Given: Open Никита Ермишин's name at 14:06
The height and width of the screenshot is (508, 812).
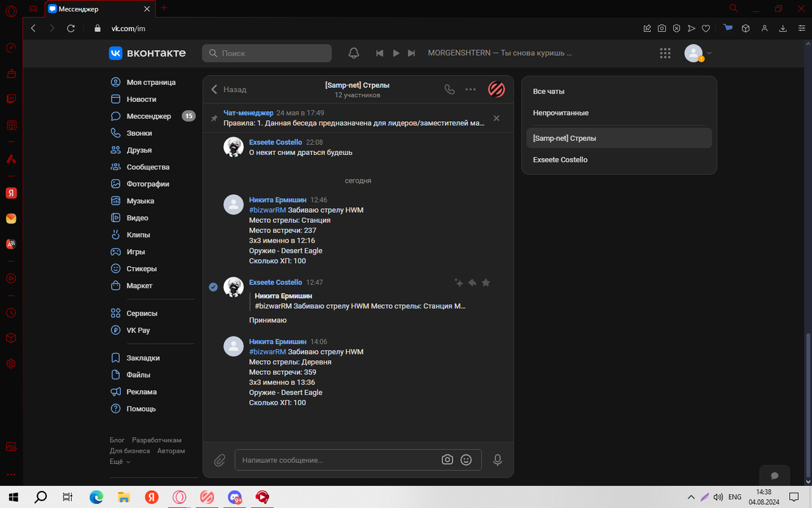Looking at the screenshot, I should (277, 342).
